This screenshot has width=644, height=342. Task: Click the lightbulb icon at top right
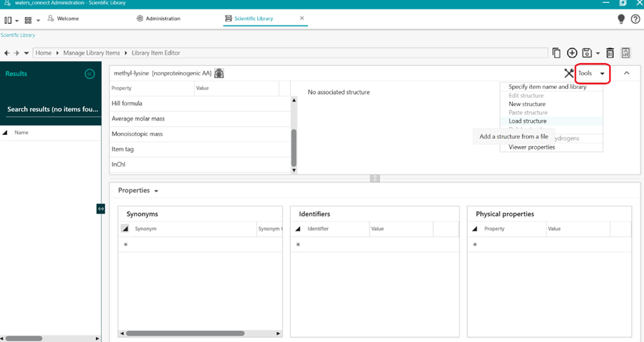(x=621, y=19)
